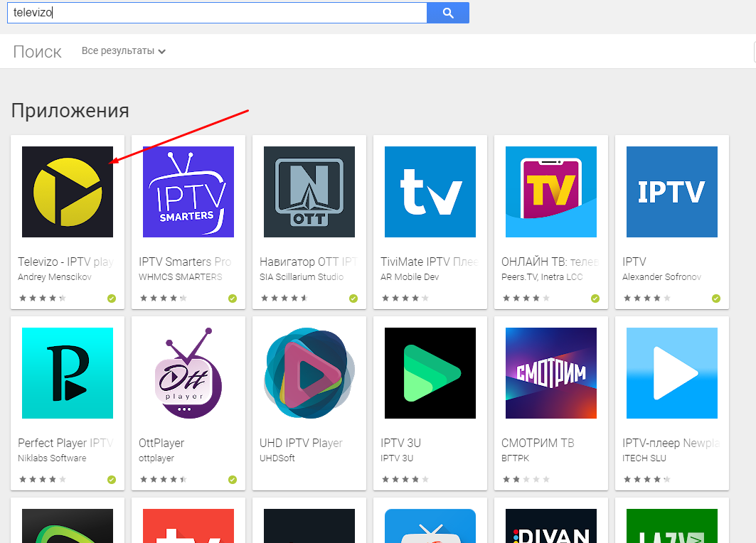Click into the search field containing televizo
This screenshot has width=756, height=543.
[x=217, y=13]
